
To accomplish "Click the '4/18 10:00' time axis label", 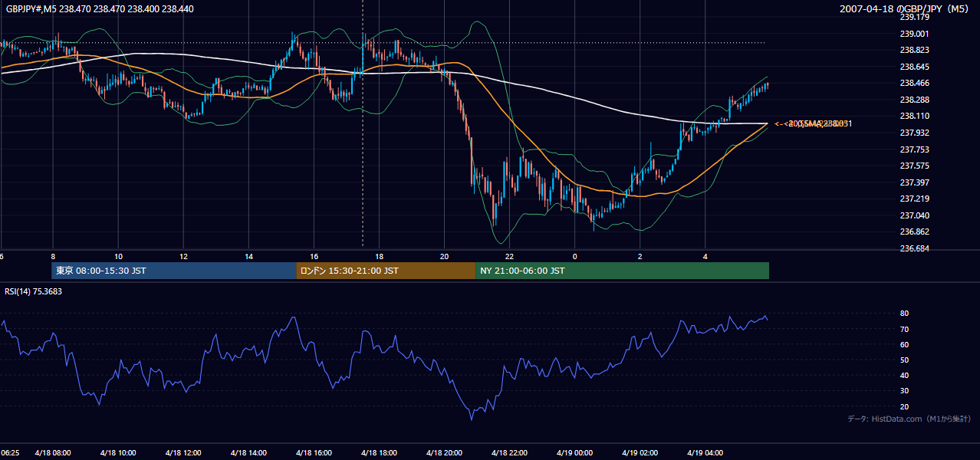I will pos(118,453).
